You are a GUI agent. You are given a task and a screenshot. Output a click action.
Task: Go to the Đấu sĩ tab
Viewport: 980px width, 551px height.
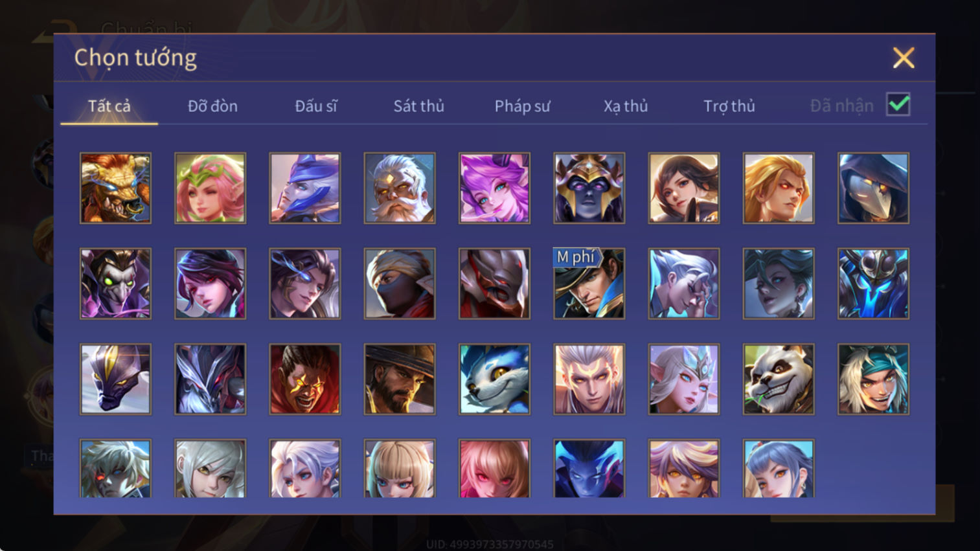tap(316, 106)
